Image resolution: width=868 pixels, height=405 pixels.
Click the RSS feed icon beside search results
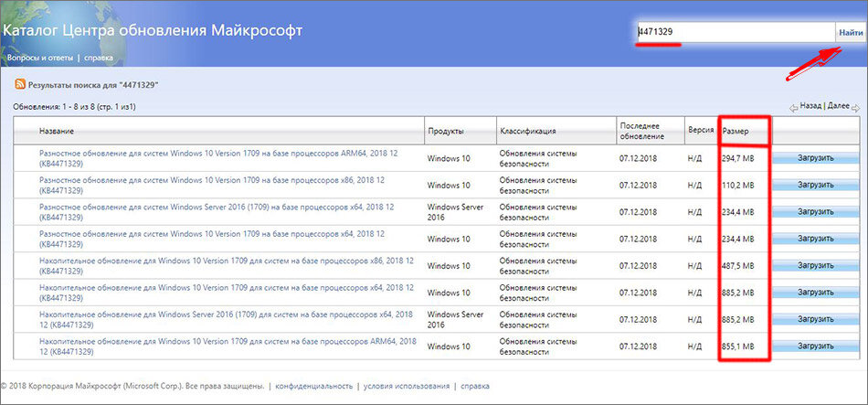[20, 85]
